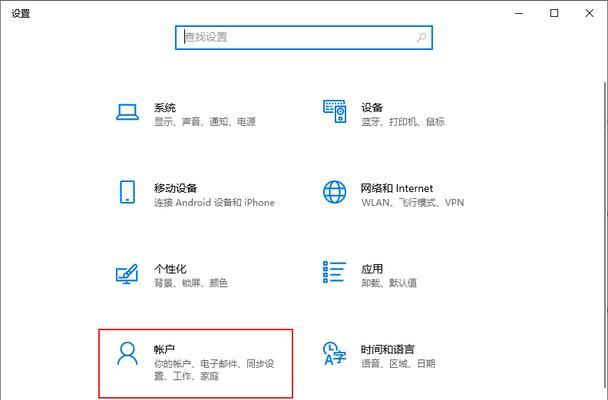This screenshot has height=400, width=608.
Task: Click the 帐户 description text
Action: pos(214,370)
